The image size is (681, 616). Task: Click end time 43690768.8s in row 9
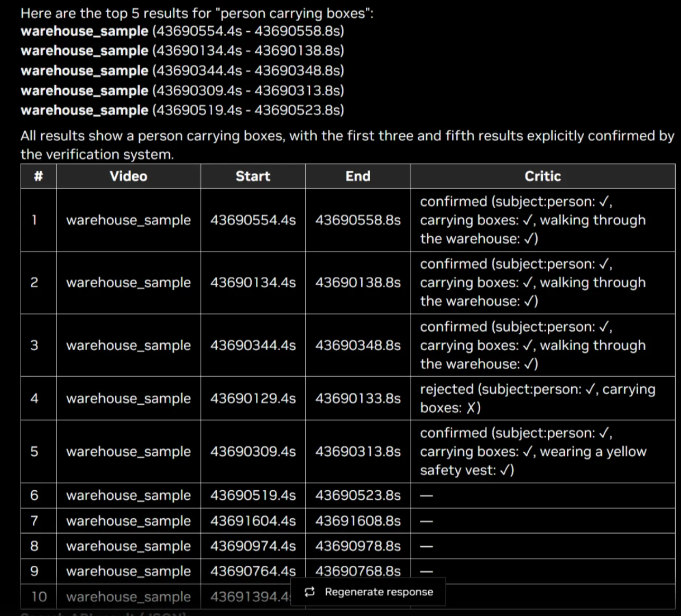(358, 571)
